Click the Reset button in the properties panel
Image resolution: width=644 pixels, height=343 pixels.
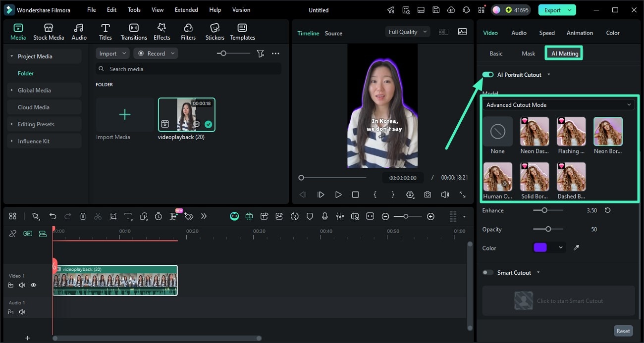click(x=623, y=331)
